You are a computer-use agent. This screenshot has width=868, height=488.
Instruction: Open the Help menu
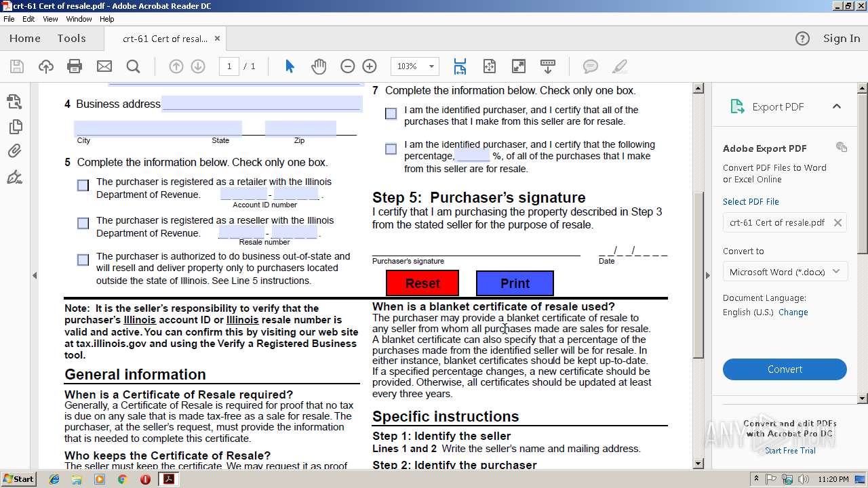107,19
